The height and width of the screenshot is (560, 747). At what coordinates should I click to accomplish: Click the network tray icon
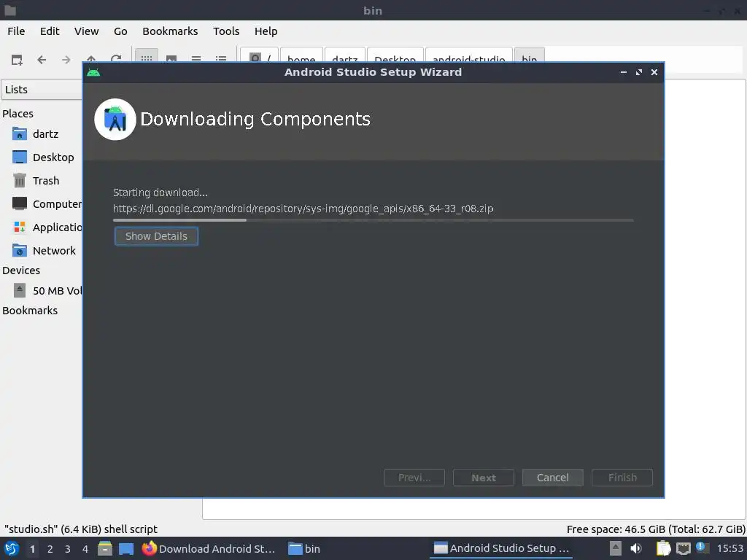coord(683,548)
